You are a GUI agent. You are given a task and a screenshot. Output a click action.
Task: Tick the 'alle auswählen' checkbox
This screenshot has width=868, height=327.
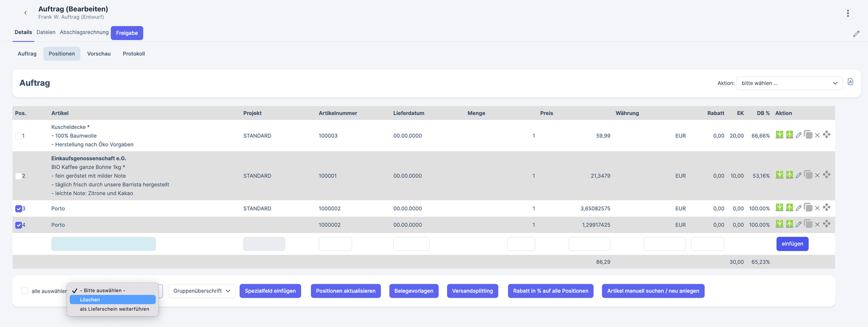click(x=25, y=291)
